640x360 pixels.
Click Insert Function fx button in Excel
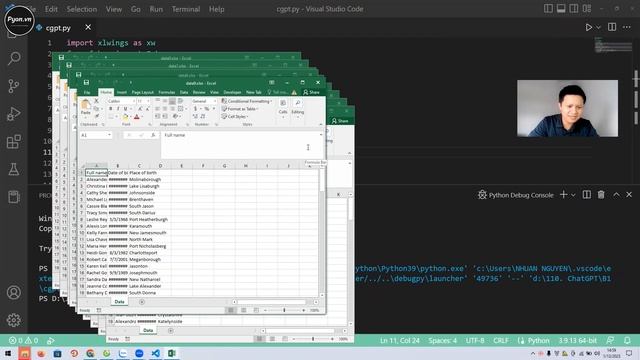point(153,135)
